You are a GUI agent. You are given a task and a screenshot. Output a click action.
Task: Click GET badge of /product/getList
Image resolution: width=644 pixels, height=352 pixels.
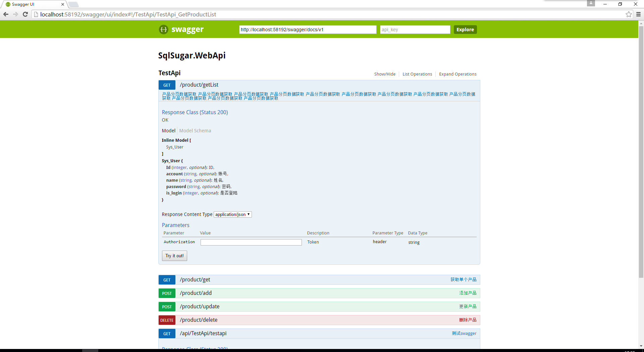167,85
